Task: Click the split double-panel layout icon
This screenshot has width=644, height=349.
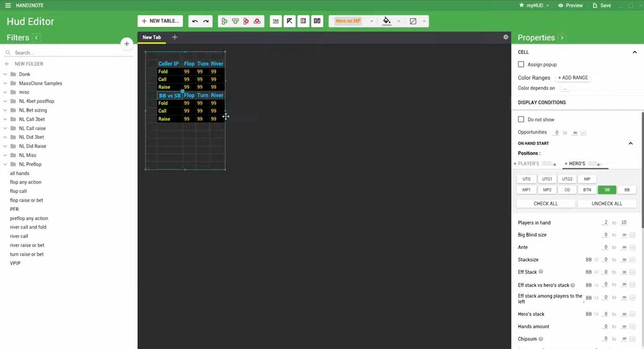Action: 317,21
